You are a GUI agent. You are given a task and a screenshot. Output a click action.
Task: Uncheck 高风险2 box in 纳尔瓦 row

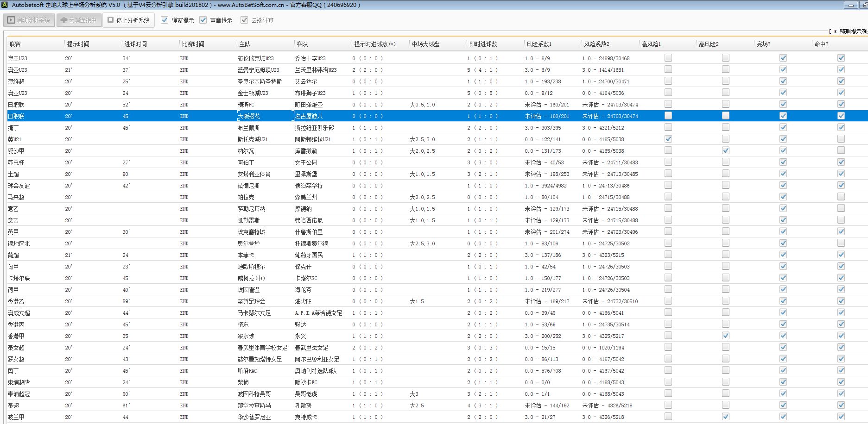tap(725, 150)
